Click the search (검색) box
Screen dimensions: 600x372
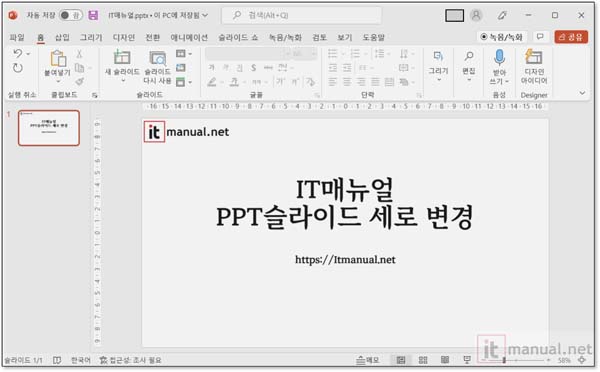pos(302,15)
